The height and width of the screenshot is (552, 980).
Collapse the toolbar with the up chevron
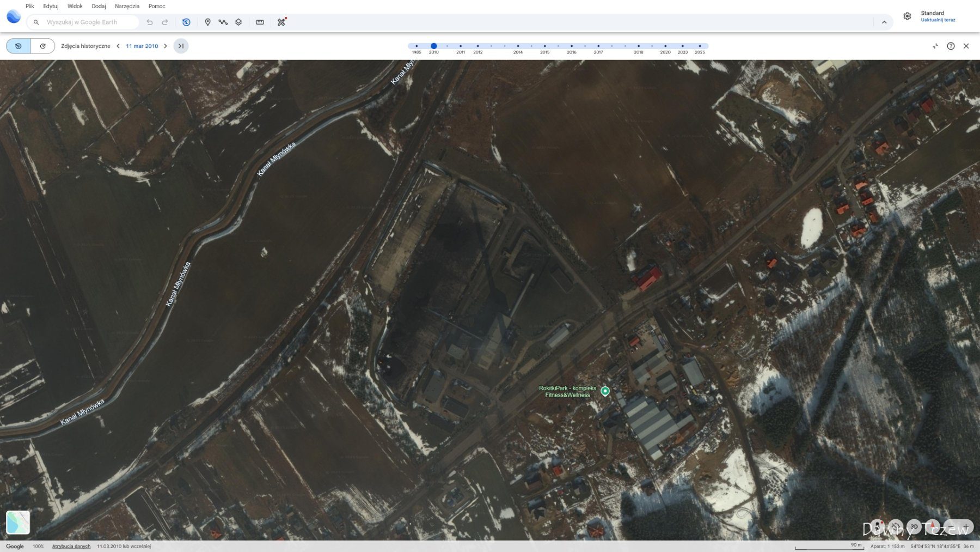(884, 22)
